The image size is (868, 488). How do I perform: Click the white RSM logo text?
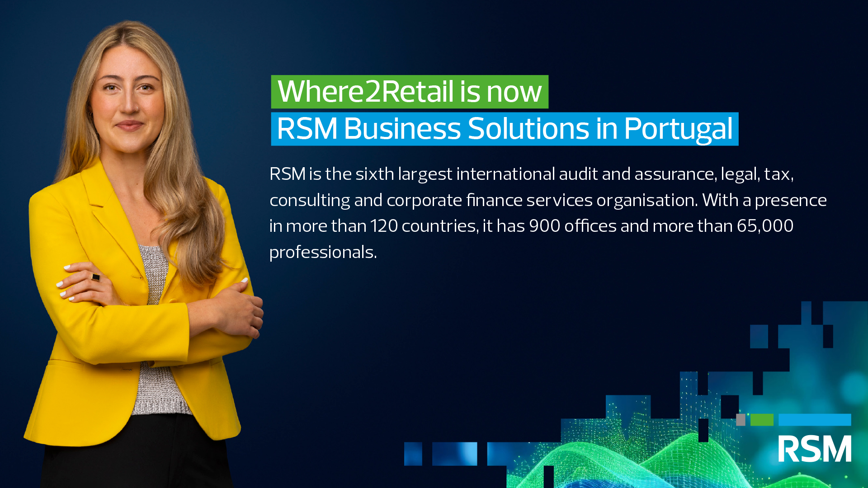click(x=814, y=449)
